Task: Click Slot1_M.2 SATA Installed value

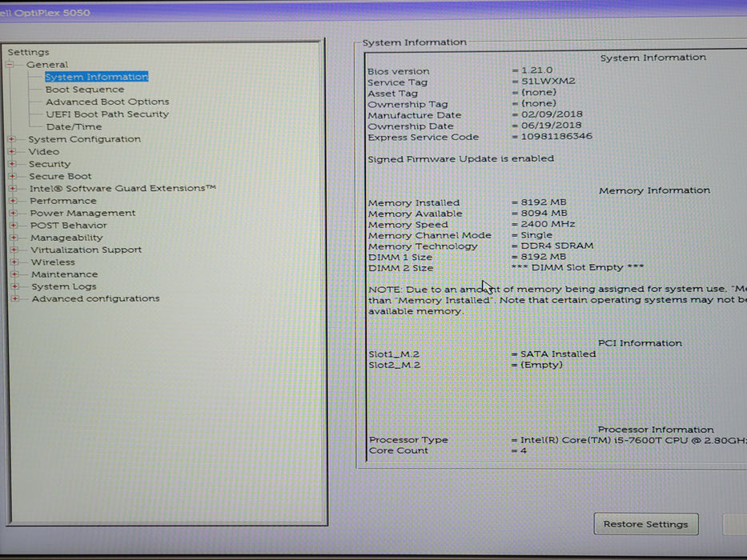Action: pos(558,354)
